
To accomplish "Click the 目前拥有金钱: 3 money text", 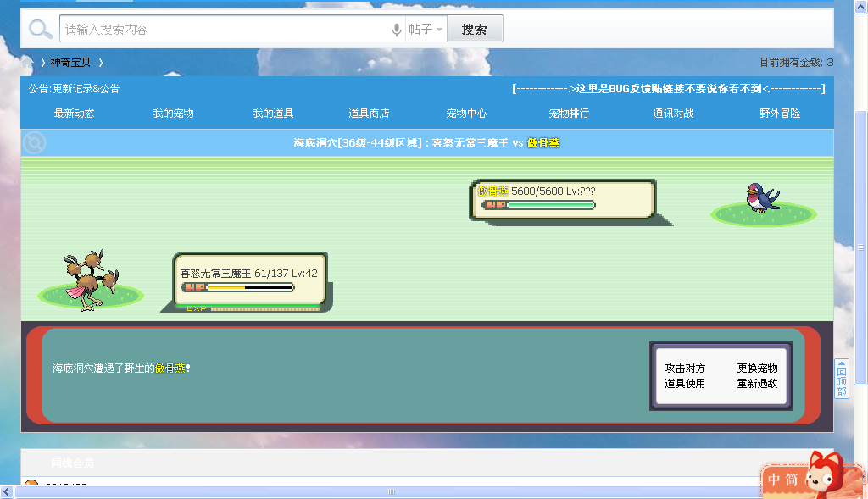I will click(x=796, y=63).
